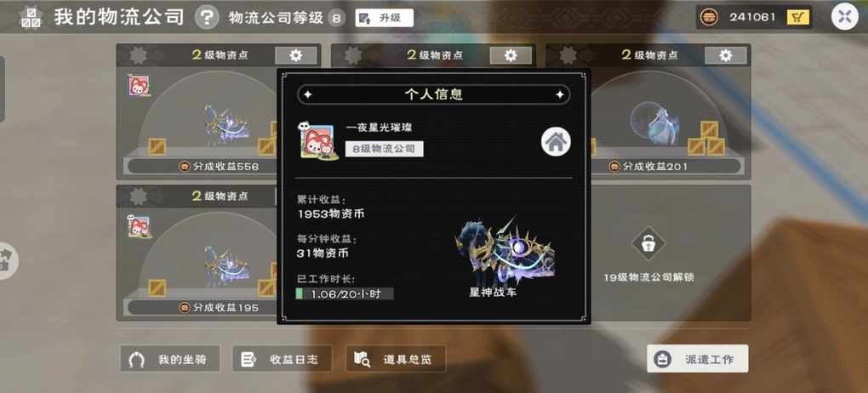Click the 派遣工作 dispatch work button

[x=698, y=359]
